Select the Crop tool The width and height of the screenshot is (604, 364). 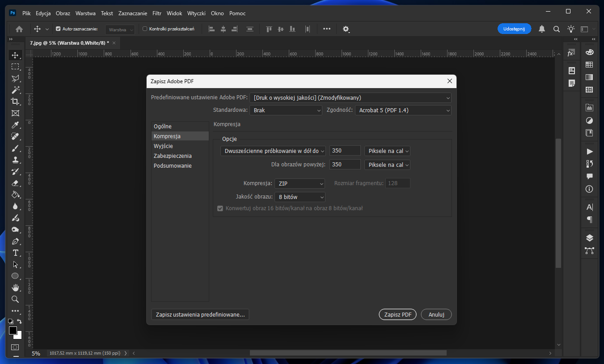[15, 102]
